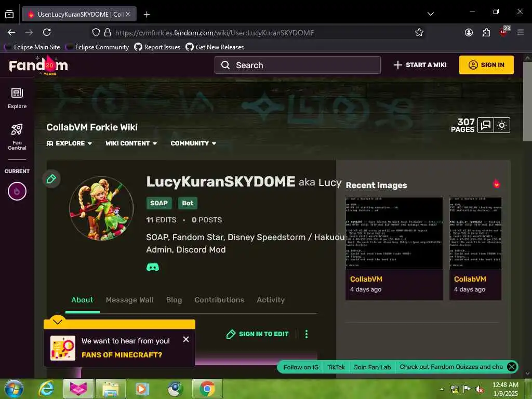Screen dimensions: 532x399
Task: Reload the page
Action: (47, 33)
